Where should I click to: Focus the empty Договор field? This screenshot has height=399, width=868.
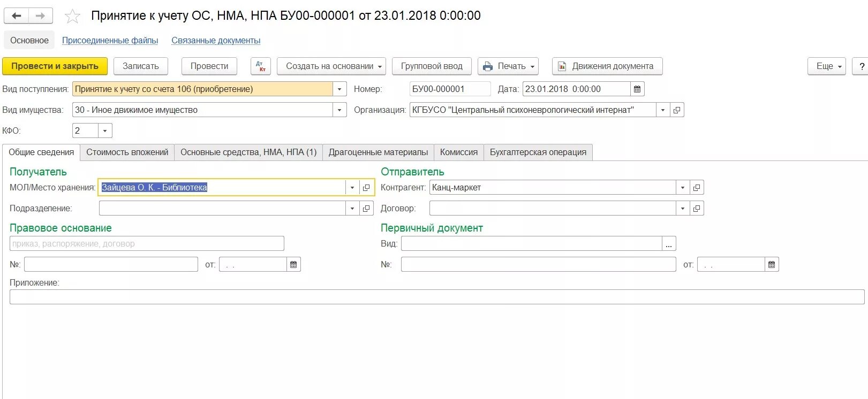click(553, 209)
